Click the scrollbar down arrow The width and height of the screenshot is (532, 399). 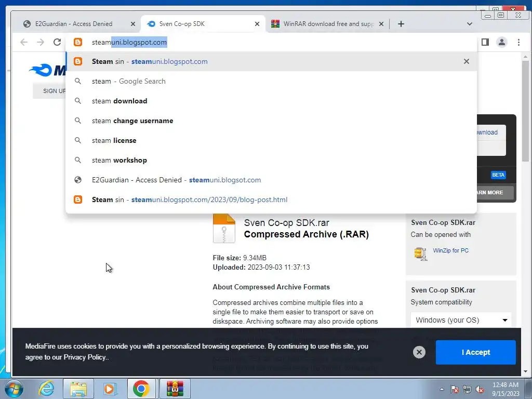pos(526,371)
